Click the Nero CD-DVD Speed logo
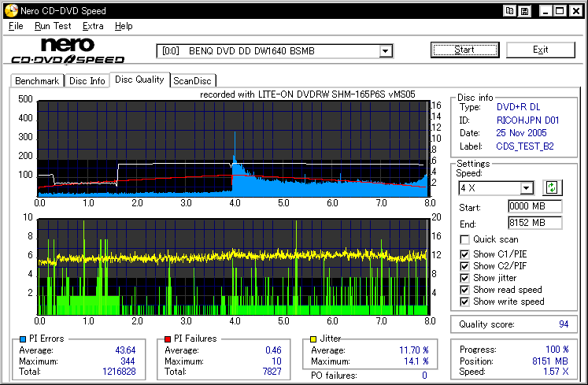This screenshot has width=588, height=385. [x=68, y=50]
